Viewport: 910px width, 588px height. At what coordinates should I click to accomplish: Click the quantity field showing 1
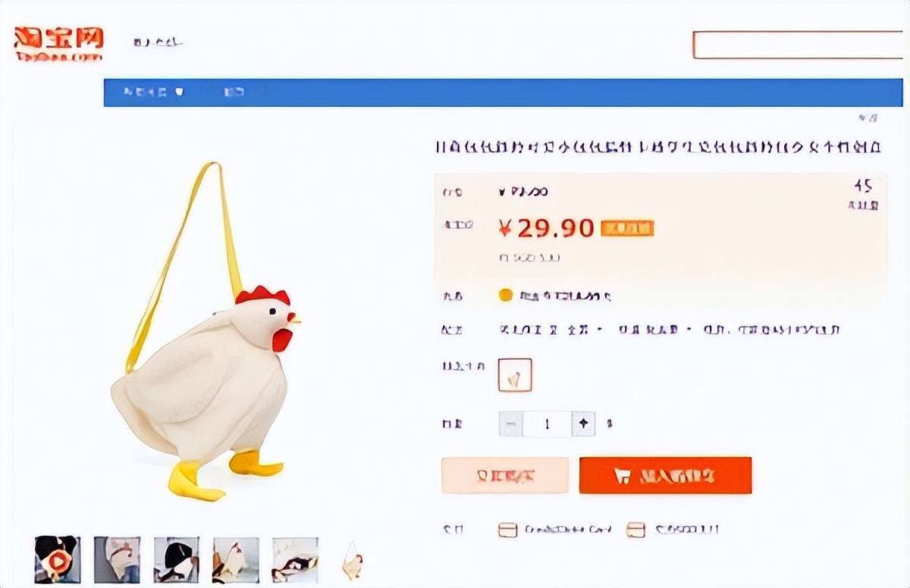(546, 424)
